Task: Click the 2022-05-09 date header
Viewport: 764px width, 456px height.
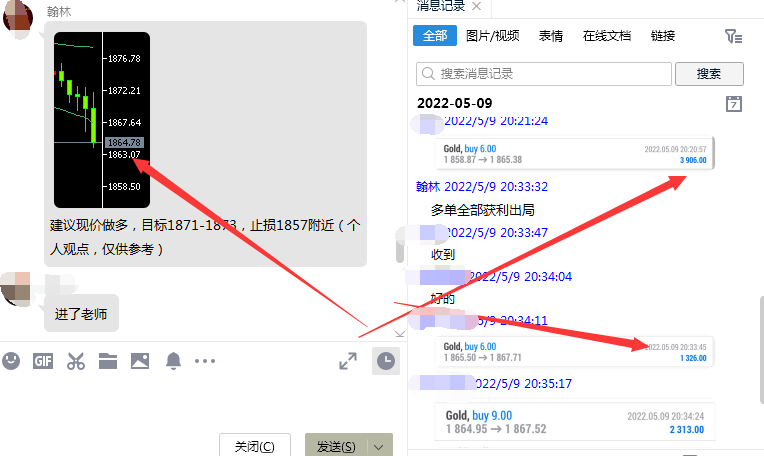Action: (x=455, y=103)
